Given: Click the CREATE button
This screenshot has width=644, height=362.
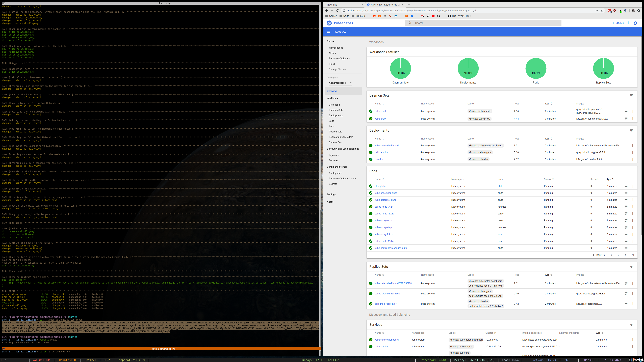Looking at the screenshot, I should [618, 23].
